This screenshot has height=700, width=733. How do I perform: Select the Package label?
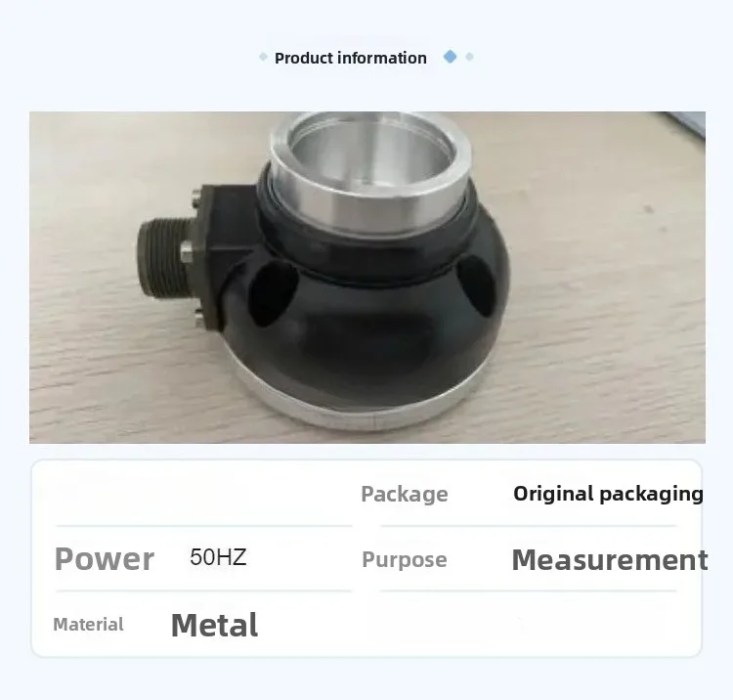405,495
